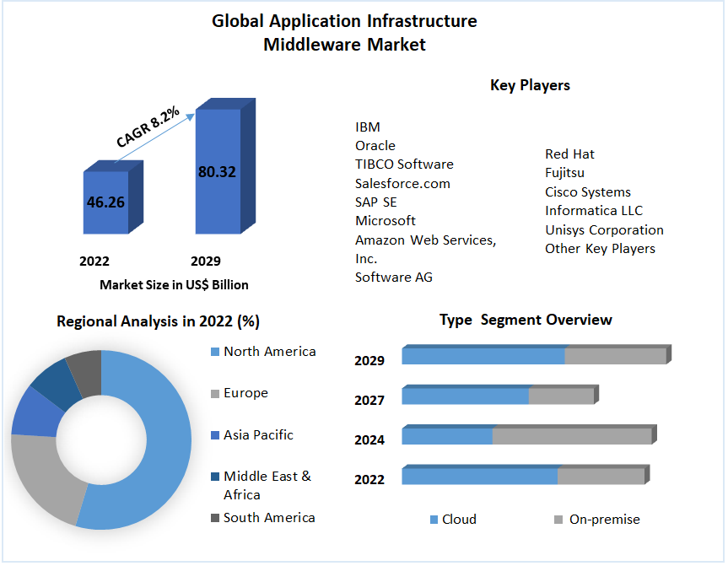Select TIBCO Software in the Key Players list
Image resolution: width=728 pixels, height=566 pixels.
pos(404,164)
